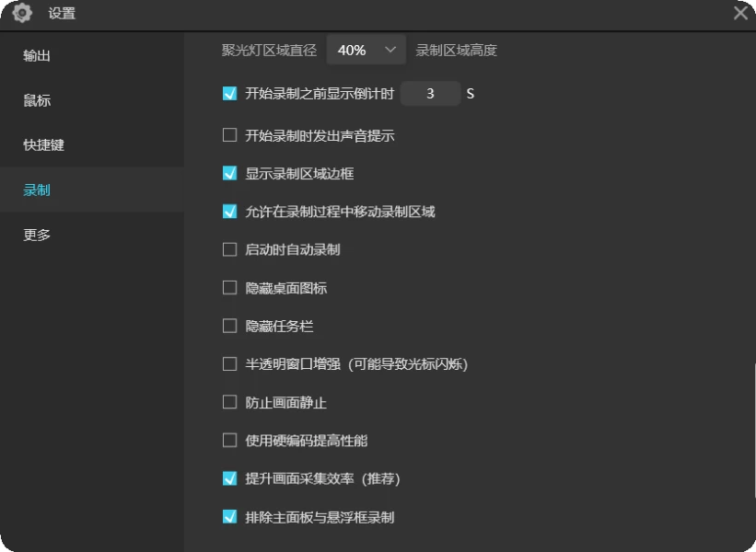Click the settings gear icon in title bar
This screenshot has width=756, height=552.
pos(22,13)
